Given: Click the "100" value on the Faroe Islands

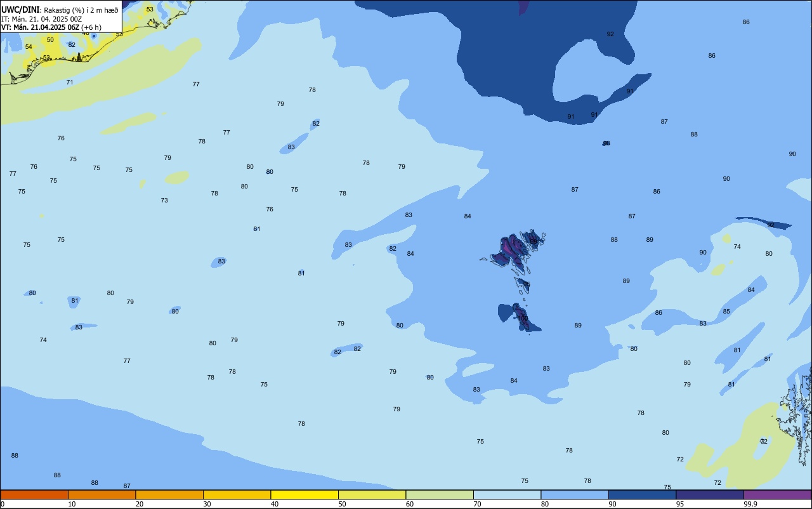Looking at the screenshot, I should (523, 318).
